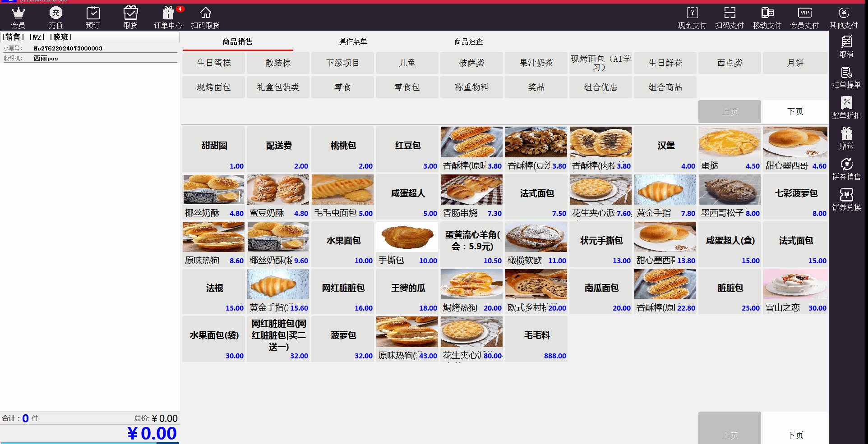
Task: Add 七彩菠萝包 priced 8.00
Action: point(795,197)
